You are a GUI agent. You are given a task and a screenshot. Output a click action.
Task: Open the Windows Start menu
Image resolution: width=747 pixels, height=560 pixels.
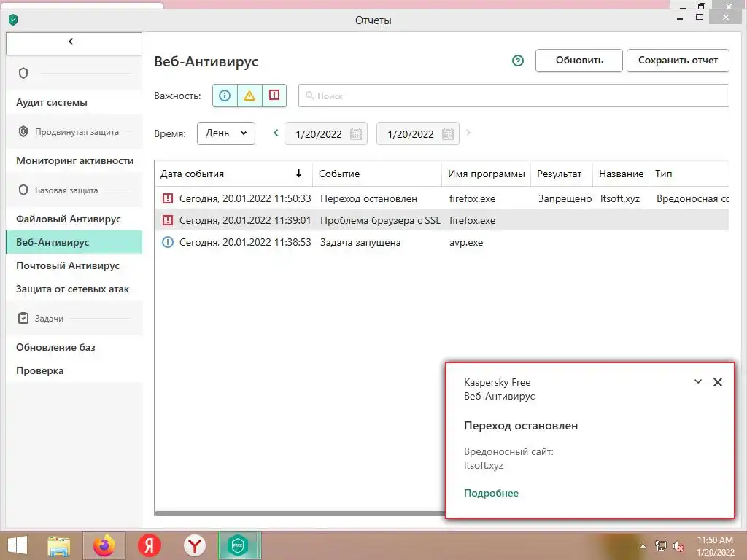pos(18,545)
